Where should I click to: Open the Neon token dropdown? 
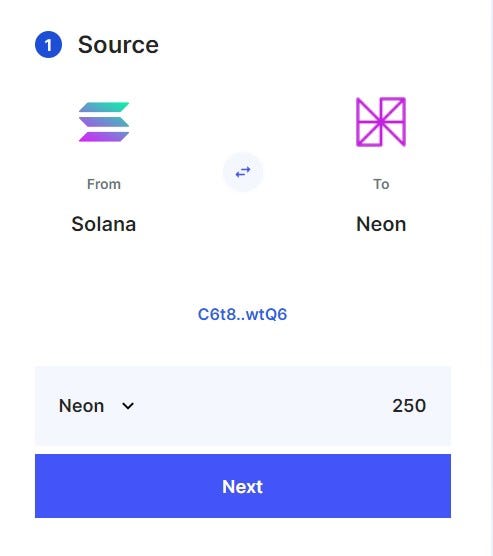pos(96,406)
